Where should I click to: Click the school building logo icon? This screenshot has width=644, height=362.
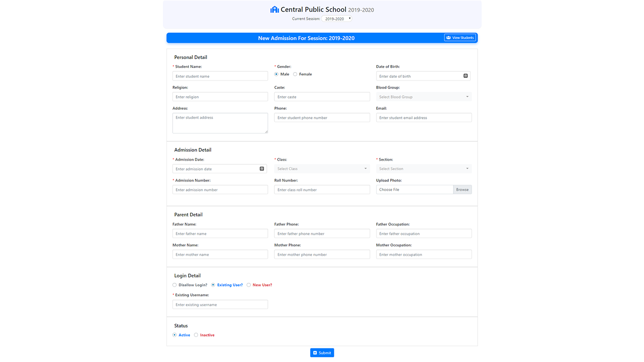pos(274,9)
